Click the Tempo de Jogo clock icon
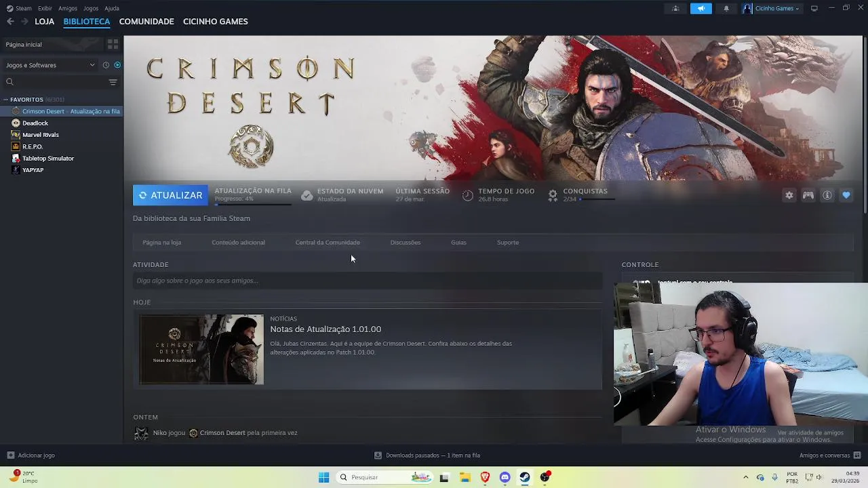 [x=468, y=195]
